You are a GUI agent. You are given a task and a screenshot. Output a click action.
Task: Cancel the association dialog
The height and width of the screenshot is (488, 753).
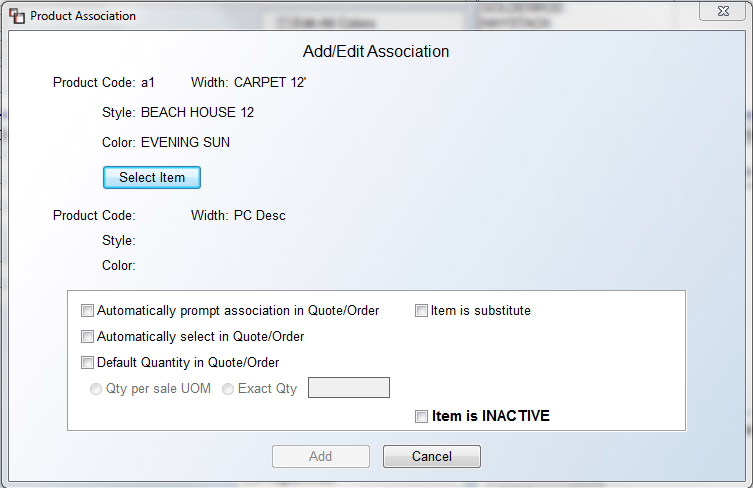click(432, 456)
